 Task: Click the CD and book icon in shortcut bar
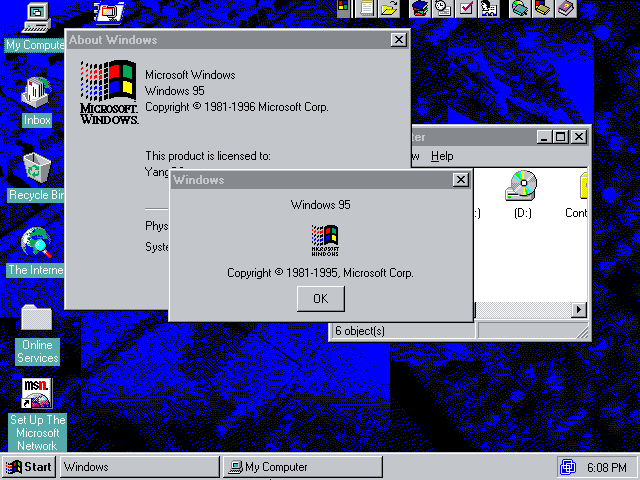click(x=520, y=8)
